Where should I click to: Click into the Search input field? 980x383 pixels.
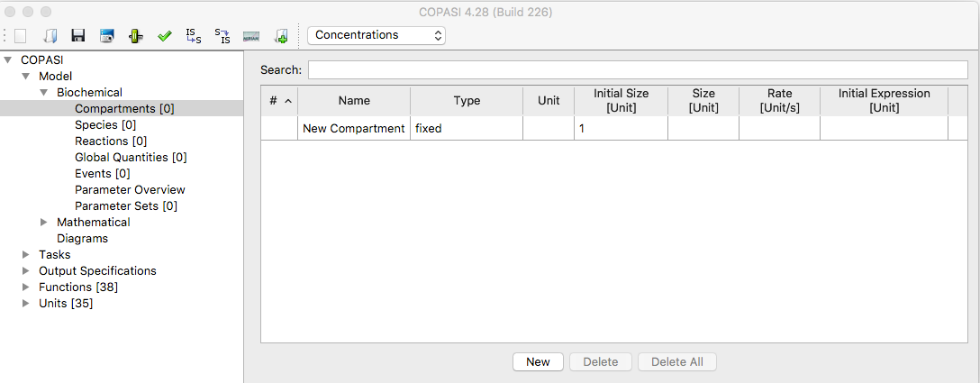point(638,70)
